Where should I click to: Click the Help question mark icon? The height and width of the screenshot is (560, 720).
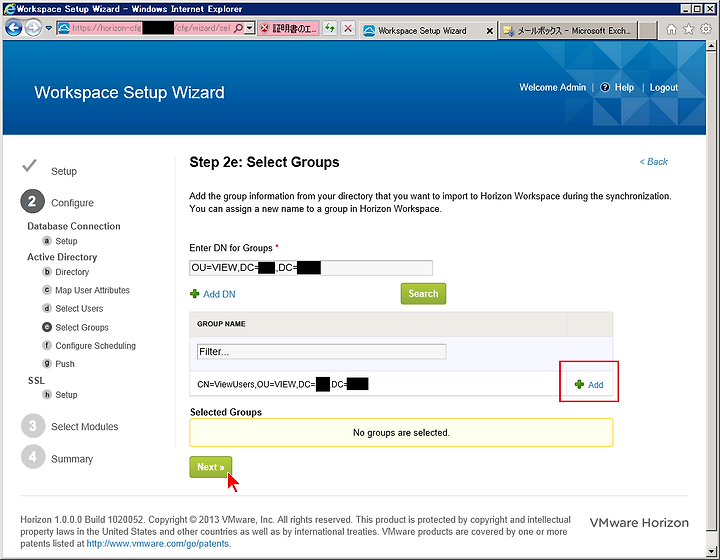(605, 87)
